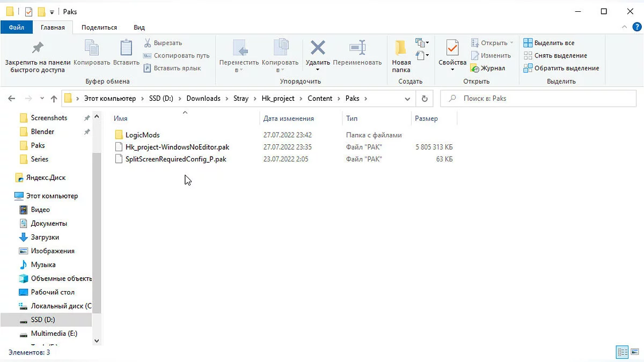The width and height of the screenshot is (644, 362).
Task: Open the Move to dropdown arrow
Action: tap(239, 70)
